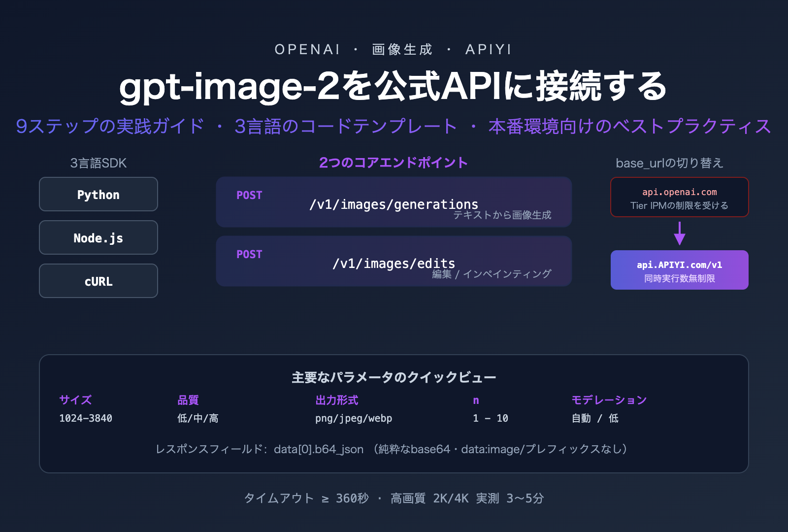Select the Node.js SDK option
Screen dimensions: 788x532
click(x=98, y=237)
